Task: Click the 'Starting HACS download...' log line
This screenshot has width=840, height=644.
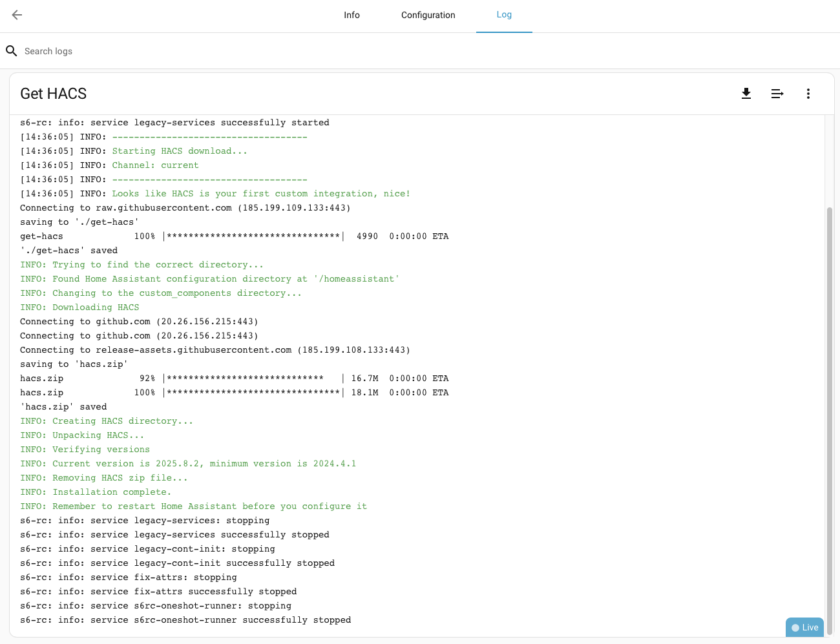Action: 134,151
